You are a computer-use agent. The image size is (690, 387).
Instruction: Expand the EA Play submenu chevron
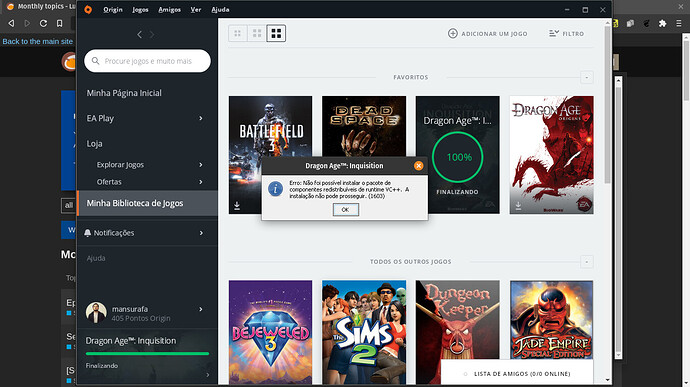pos(201,118)
